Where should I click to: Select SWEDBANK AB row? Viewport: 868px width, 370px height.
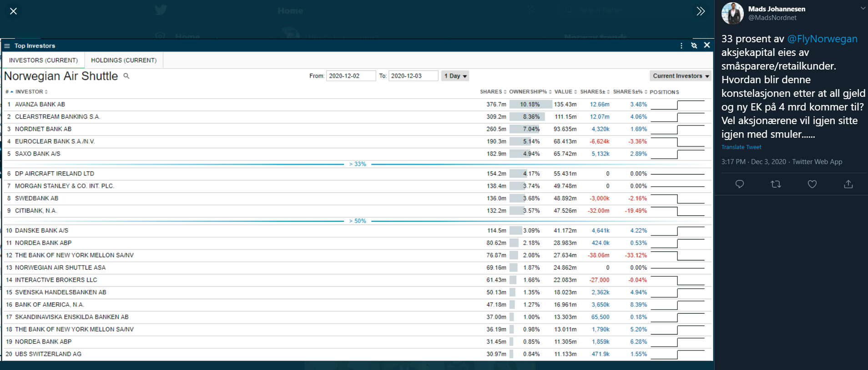pos(357,198)
